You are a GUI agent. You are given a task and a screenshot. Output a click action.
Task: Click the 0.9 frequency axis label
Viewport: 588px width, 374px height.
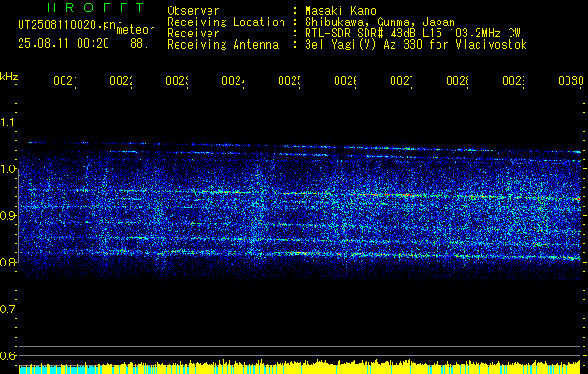[x=7, y=215]
